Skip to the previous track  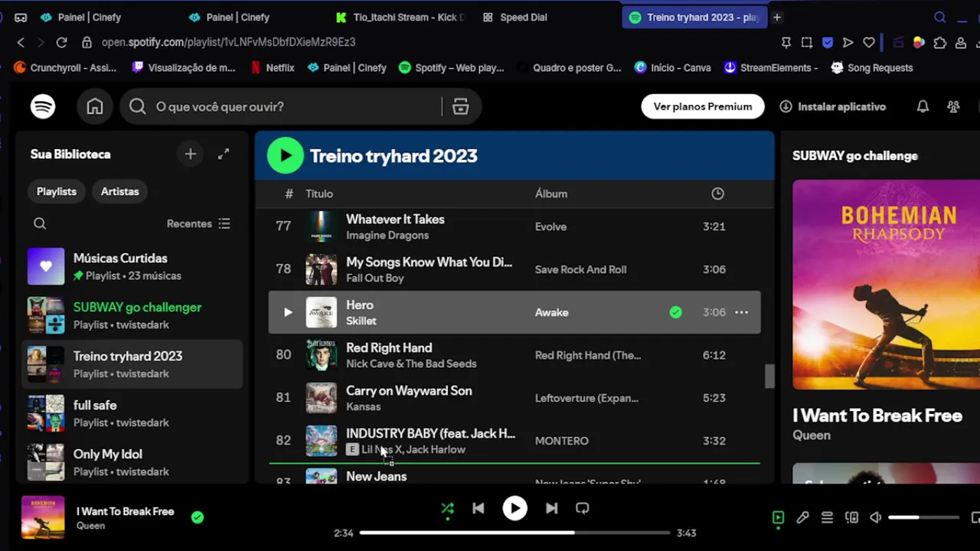[479, 508]
